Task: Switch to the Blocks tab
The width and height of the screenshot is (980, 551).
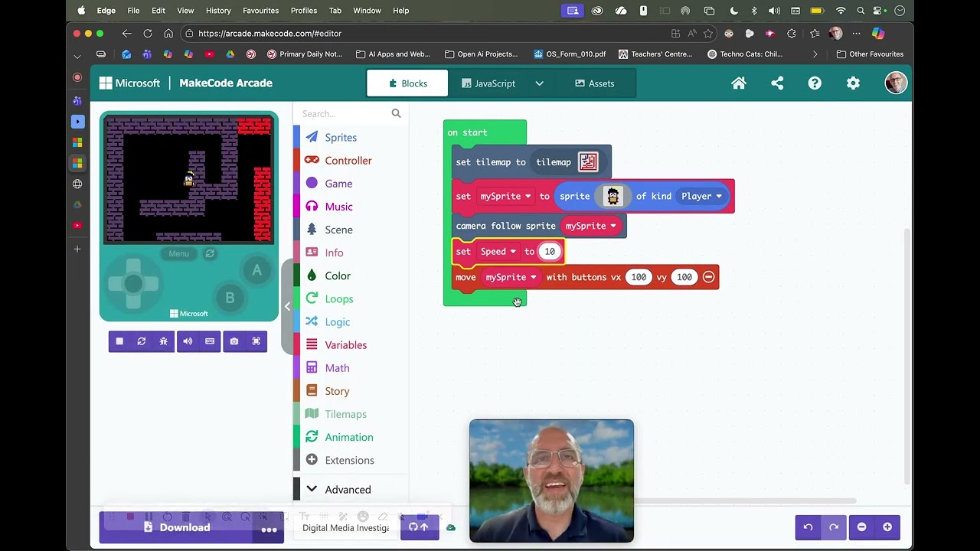Action: pos(407,83)
